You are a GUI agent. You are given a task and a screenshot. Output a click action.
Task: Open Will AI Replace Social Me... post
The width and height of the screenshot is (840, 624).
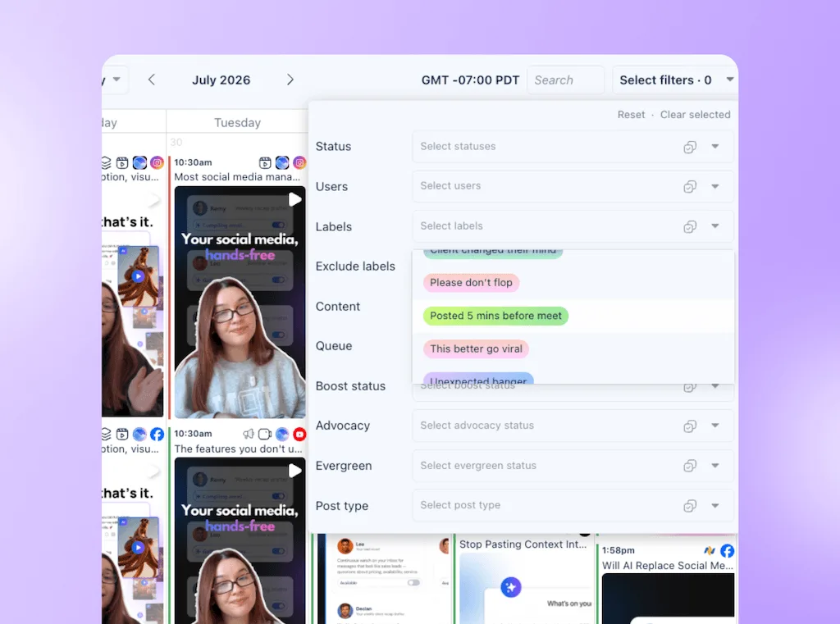coord(668,566)
